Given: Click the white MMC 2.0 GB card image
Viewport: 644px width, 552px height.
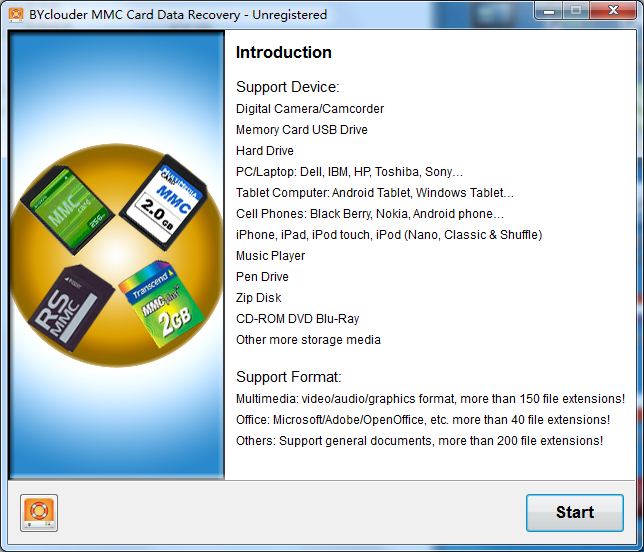Looking at the screenshot, I should click(164, 202).
